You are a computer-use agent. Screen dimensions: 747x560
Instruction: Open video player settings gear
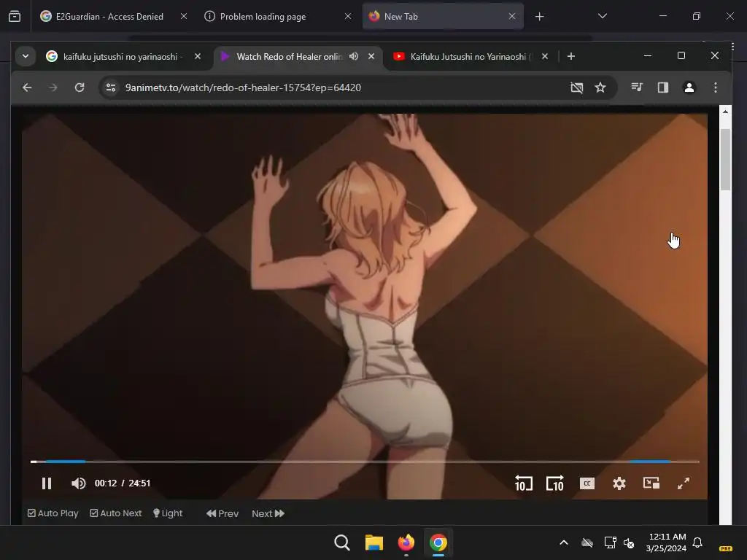point(619,483)
